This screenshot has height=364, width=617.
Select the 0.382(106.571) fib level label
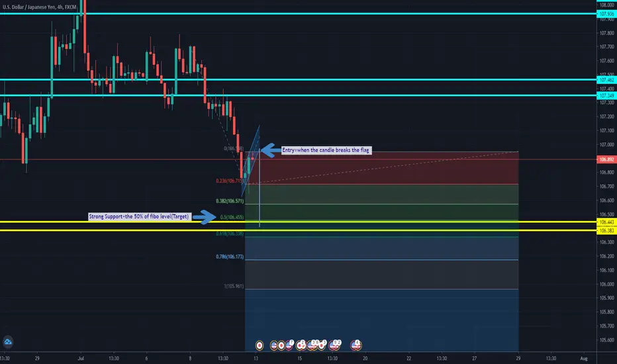point(230,201)
